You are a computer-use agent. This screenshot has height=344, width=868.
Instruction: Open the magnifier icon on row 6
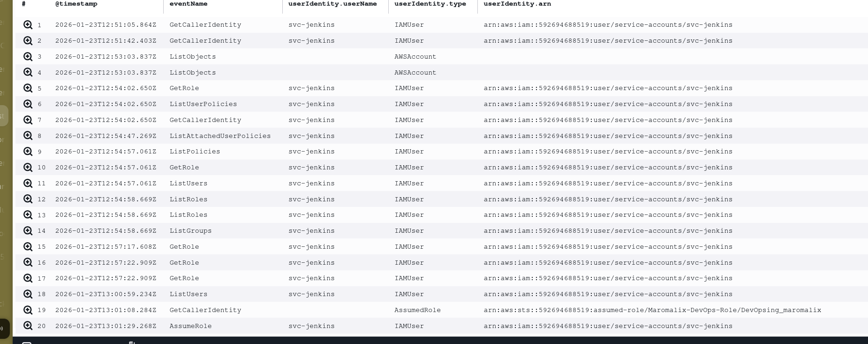pyautogui.click(x=28, y=104)
